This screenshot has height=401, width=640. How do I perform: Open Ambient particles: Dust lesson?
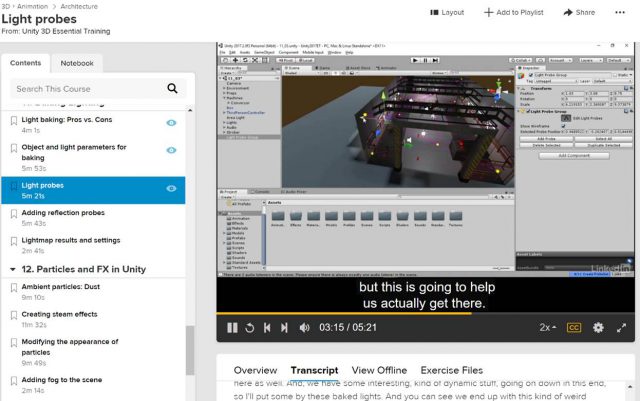coord(61,287)
